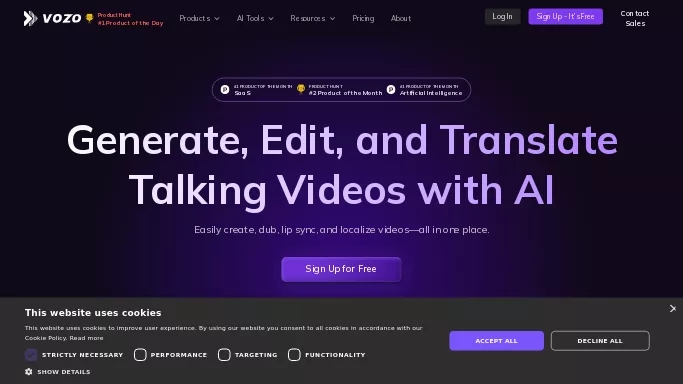Expand Show Details in cookie banner
Image resolution: width=683 pixels, height=384 pixels.
[x=64, y=372]
